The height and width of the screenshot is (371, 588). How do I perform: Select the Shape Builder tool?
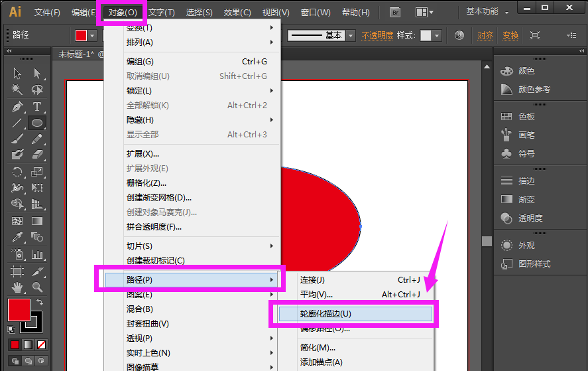point(17,204)
